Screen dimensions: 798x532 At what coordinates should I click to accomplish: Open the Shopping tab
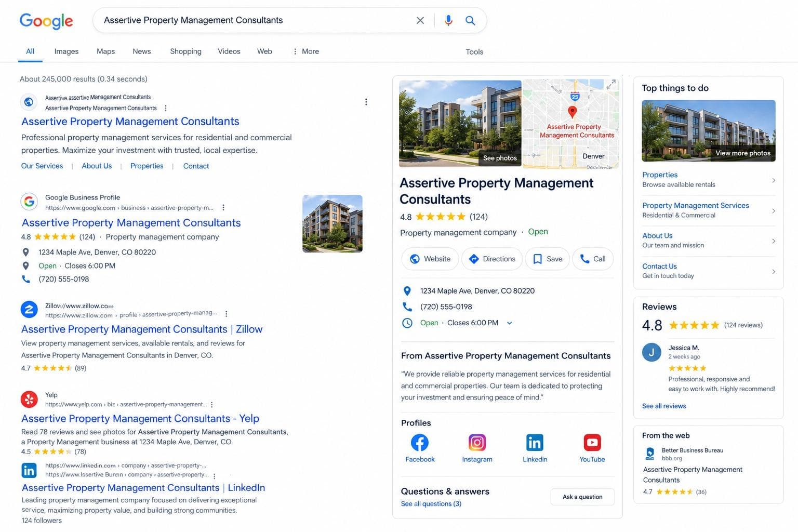coord(185,51)
